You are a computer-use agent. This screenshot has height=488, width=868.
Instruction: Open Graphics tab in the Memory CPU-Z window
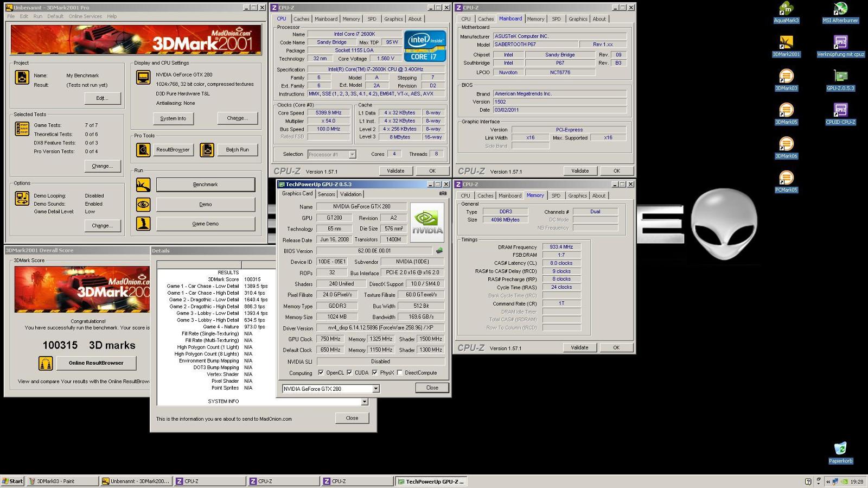click(577, 195)
